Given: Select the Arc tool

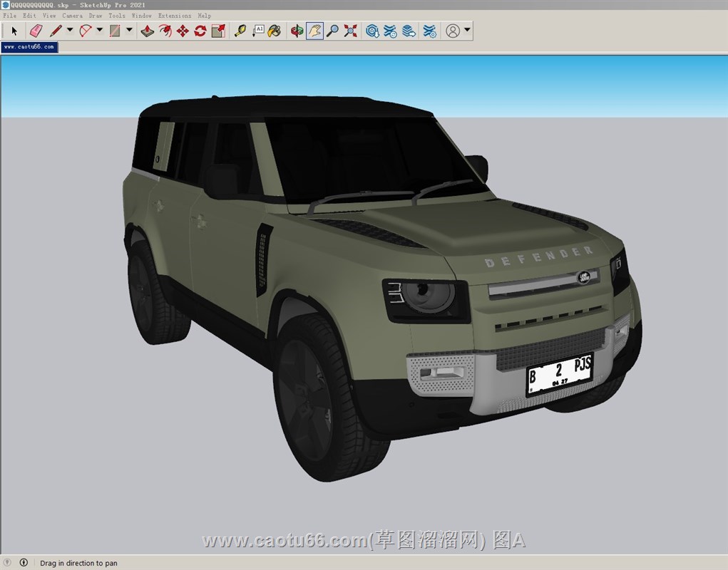Looking at the screenshot, I should click(x=86, y=31).
